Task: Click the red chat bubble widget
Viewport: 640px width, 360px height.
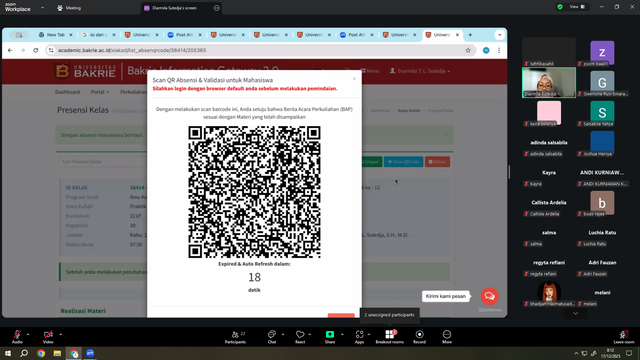Action: pyautogui.click(x=489, y=296)
